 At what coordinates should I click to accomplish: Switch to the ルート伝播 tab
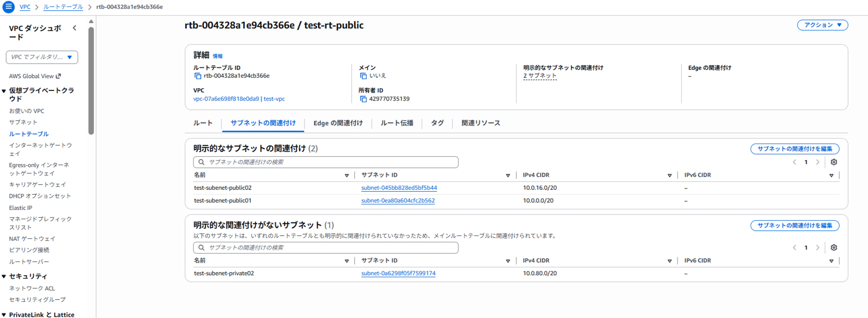(397, 123)
